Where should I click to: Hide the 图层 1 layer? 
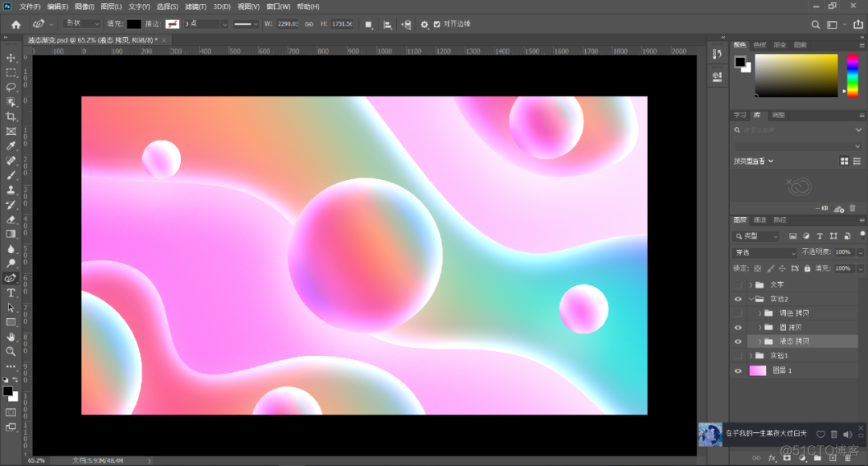[738, 370]
